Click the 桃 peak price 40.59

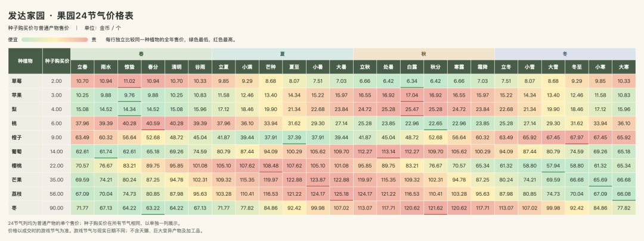[153, 123]
